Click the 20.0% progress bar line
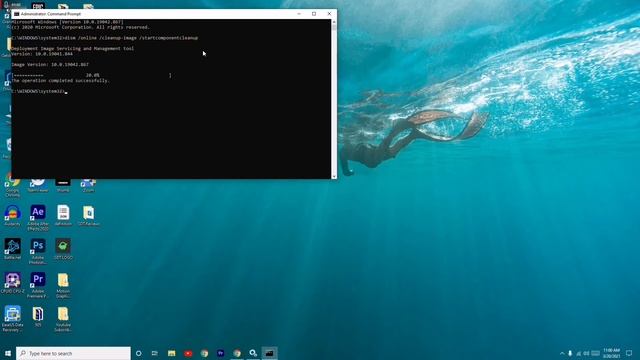Image resolution: width=640 pixels, height=360 pixels. (91, 76)
